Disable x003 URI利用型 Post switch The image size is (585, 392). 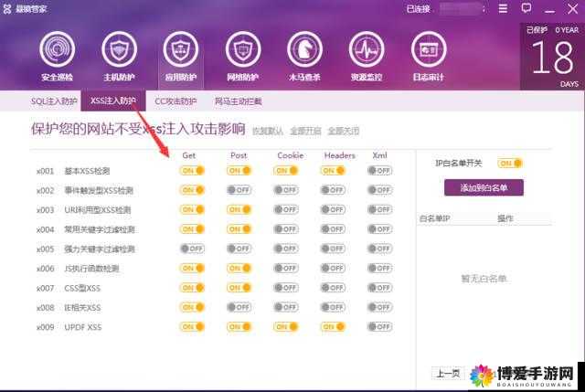[239, 209]
